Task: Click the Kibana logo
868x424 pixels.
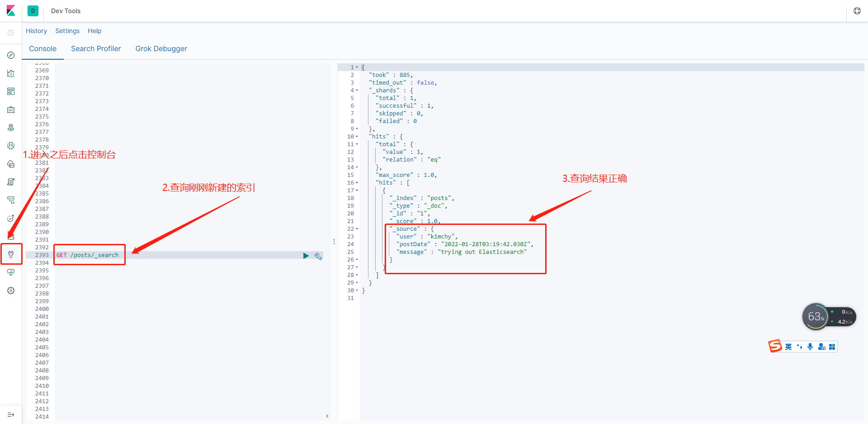Action: click(11, 11)
